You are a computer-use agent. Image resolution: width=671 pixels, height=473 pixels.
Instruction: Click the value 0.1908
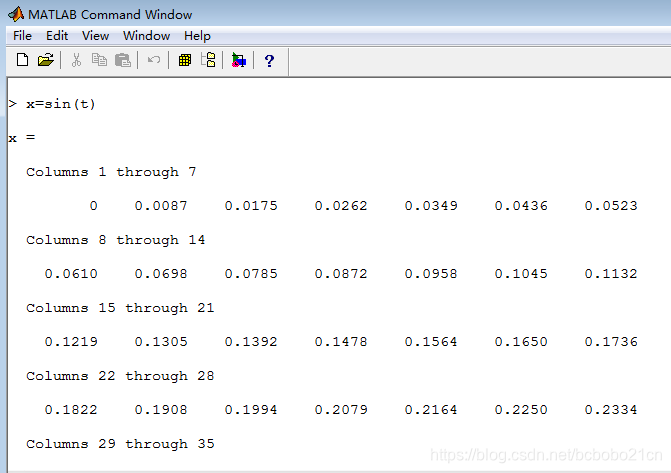pos(161,410)
